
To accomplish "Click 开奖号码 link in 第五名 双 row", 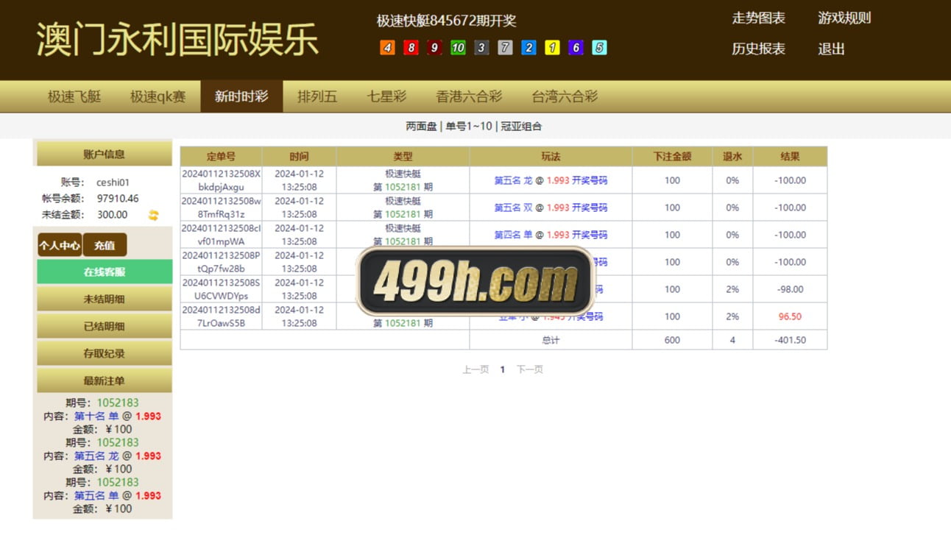I will [x=590, y=208].
